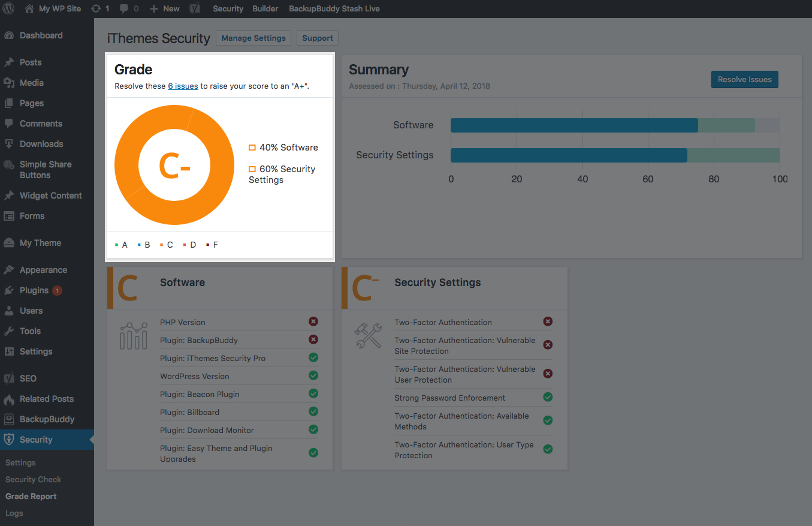Image resolution: width=812 pixels, height=526 pixels.
Task: Click the Plugin: Beacon Plugin row
Action: tap(239, 394)
